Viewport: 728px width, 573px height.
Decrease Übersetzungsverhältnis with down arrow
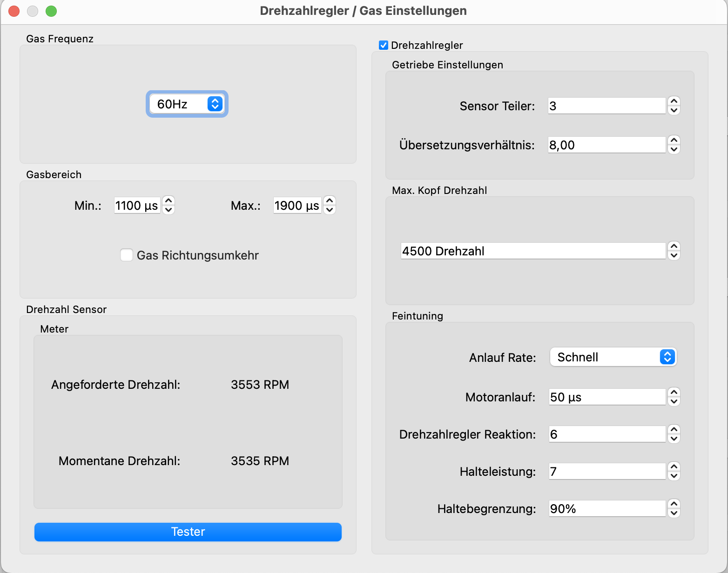click(x=674, y=150)
